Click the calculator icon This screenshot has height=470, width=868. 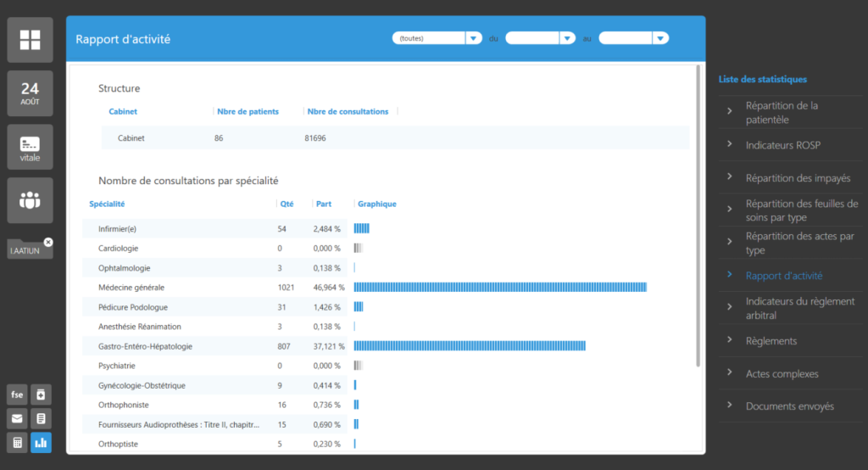click(17, 442)
